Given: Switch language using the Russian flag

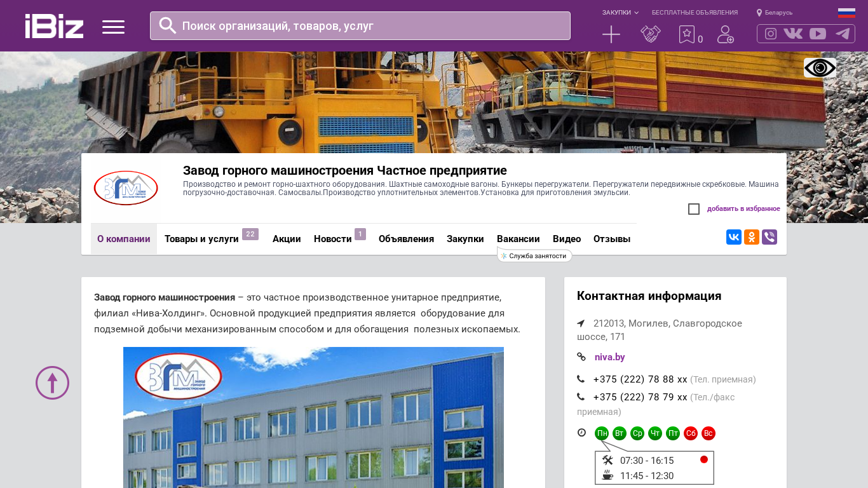Looking at the screenshot, I should pos(846,13).
